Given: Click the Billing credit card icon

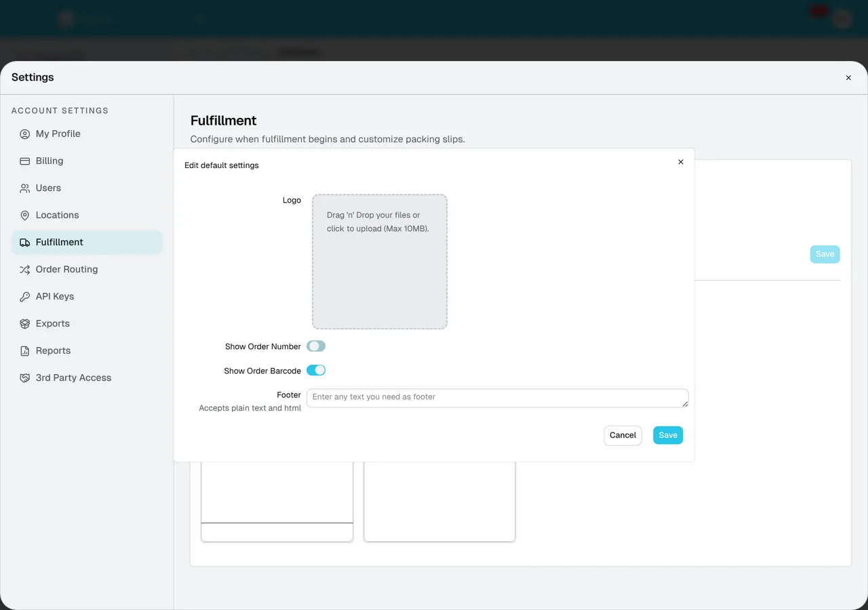Looking at the screenshot, I should click(24, 161).
